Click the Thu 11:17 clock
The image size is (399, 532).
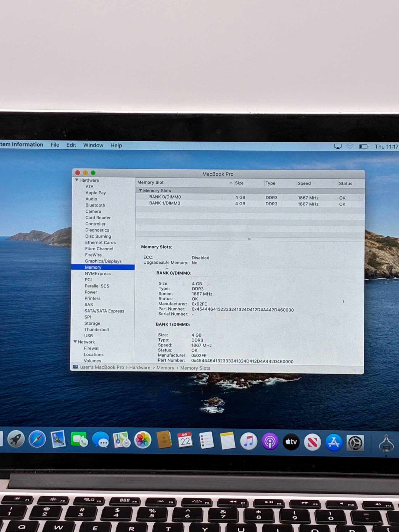[386, 147]
